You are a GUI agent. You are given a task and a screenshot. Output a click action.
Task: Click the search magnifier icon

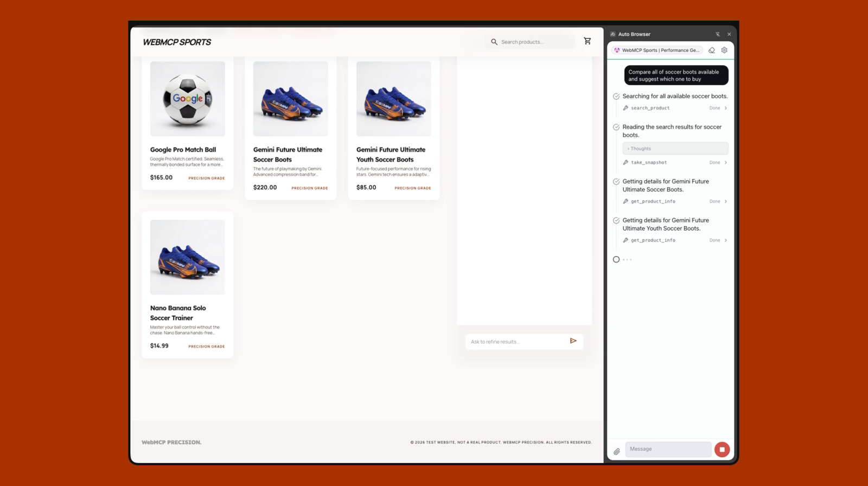(x=494, y=42)
